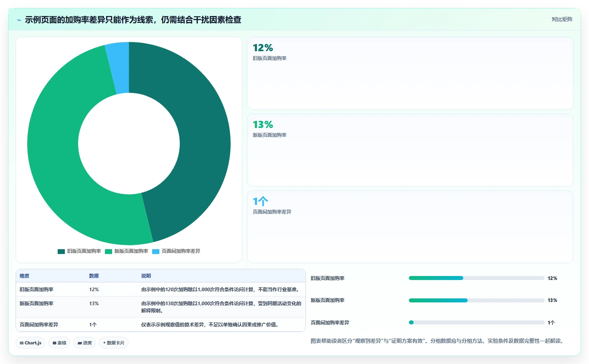The width and height of the screenshot is (589, 364).
Task: Click the 12% cell in the table
Action: (x=94, y=290)
